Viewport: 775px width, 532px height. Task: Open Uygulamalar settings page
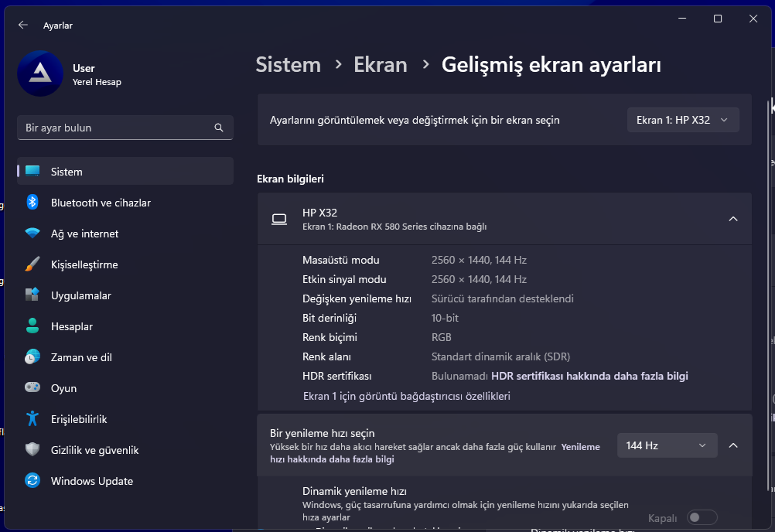tap(125, 295)
